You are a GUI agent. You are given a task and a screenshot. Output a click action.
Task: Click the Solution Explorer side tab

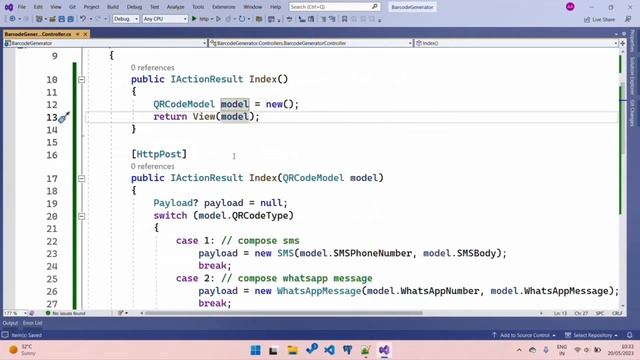[x=632, y=76]
